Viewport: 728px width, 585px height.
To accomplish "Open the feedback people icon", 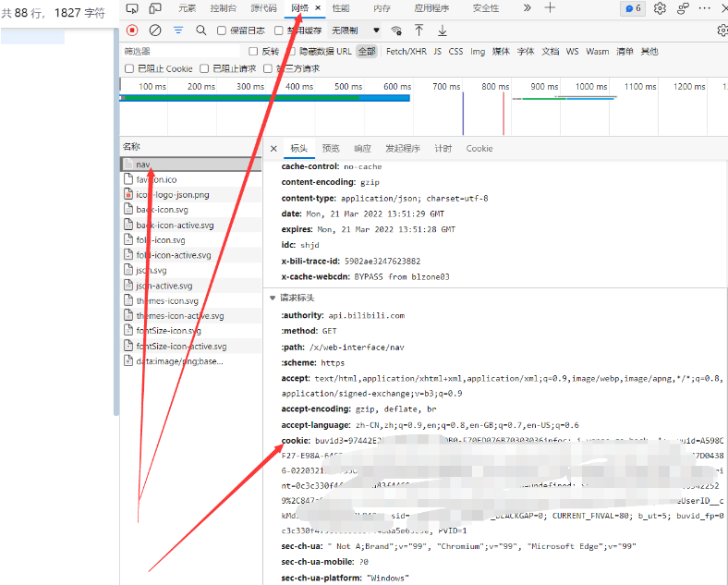I will [x=683, y=8].
